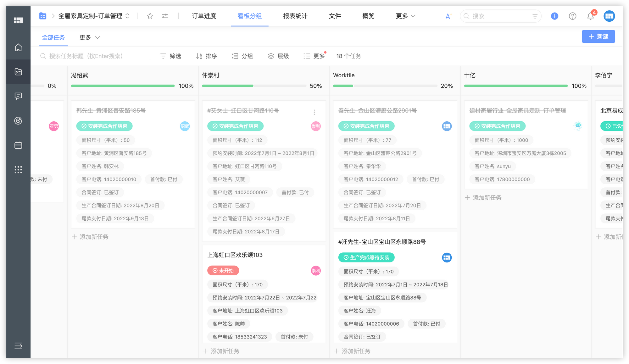Toggle 生产完成等待安装 status on 汪先生 card

click(x=366, y=257)
